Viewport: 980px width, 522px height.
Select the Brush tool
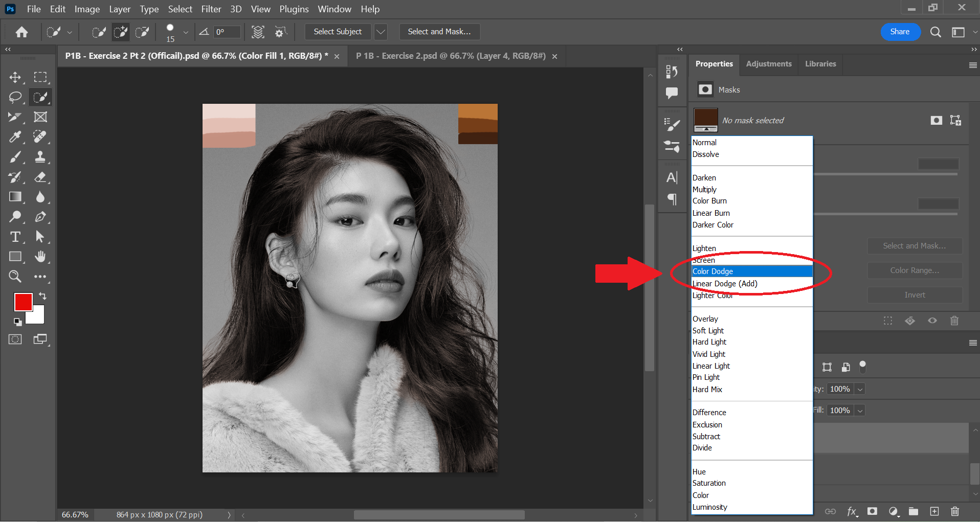pos(15,157)
